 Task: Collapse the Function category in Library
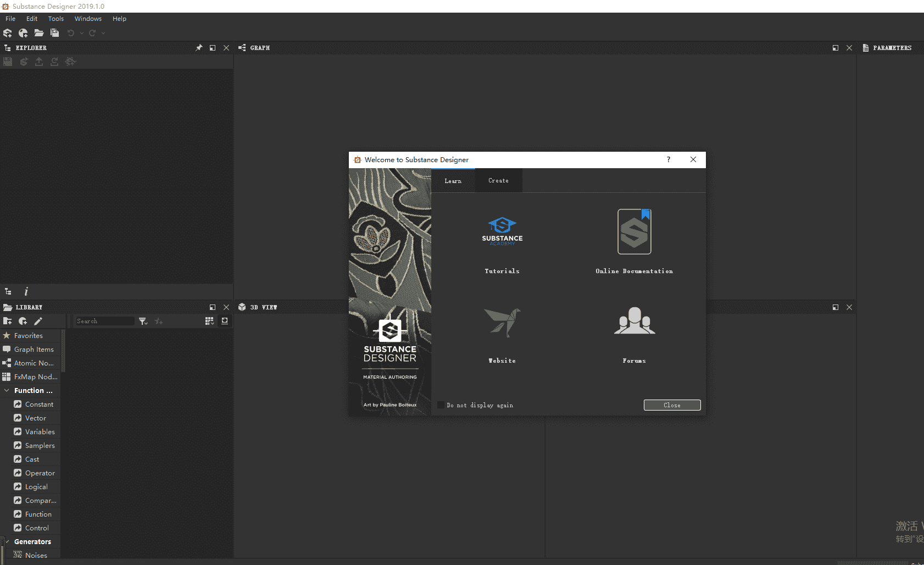pyautogui.click(x=7, y=390)
